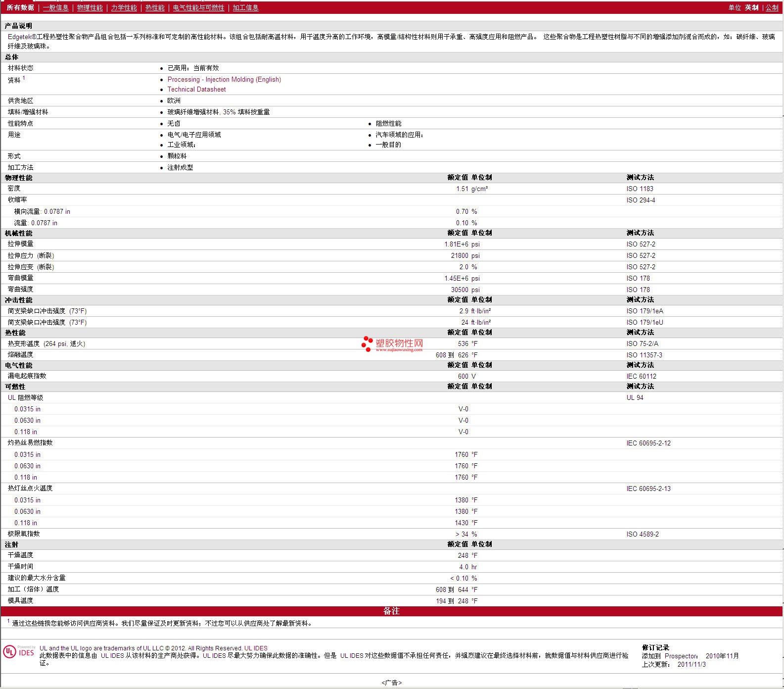Open the Technical Datasheet link

(x=196, y=90)
